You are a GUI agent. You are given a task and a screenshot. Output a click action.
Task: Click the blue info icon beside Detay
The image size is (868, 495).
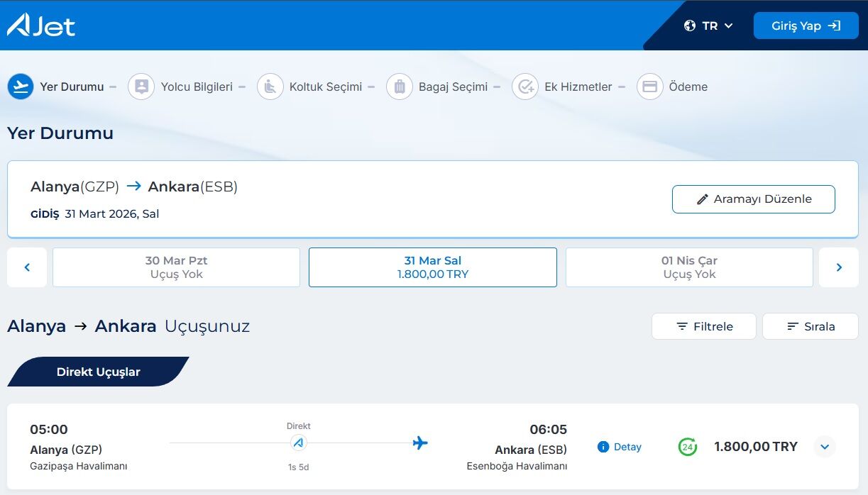pyautogui.click(x=603, y=447)
